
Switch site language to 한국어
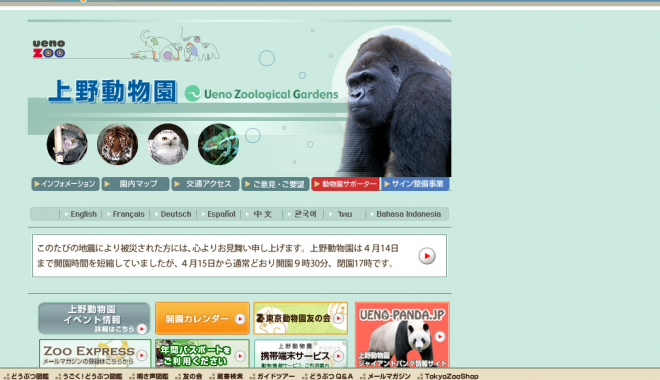[x=305, y=214]
